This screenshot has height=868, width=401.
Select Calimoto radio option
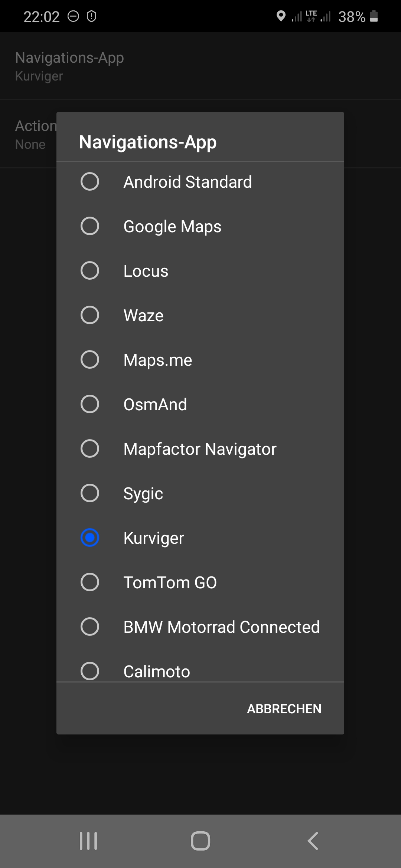(90, 671)
